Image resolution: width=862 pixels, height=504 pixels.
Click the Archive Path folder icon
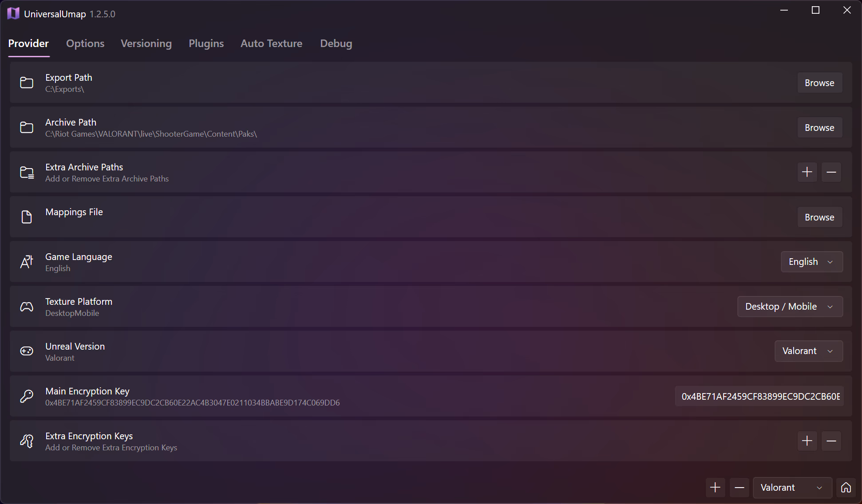[27, 127]
